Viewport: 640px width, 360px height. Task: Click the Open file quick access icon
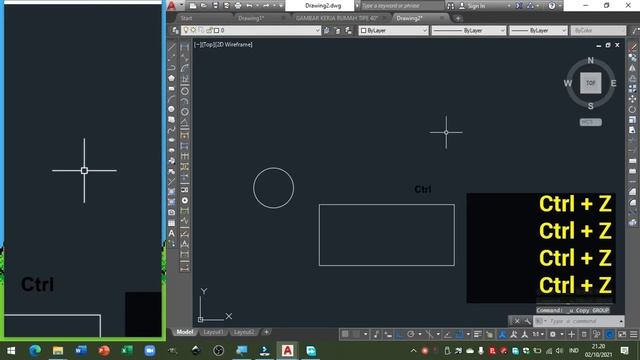204,6
